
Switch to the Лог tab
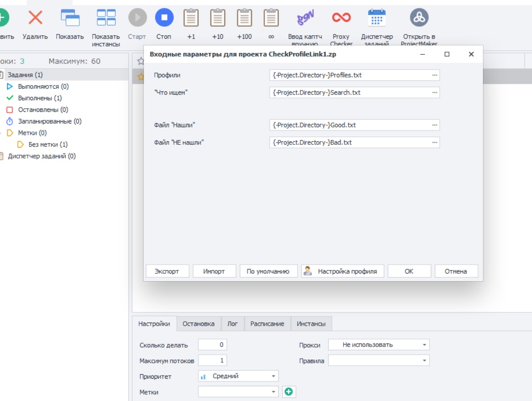(x=232, y=324)
